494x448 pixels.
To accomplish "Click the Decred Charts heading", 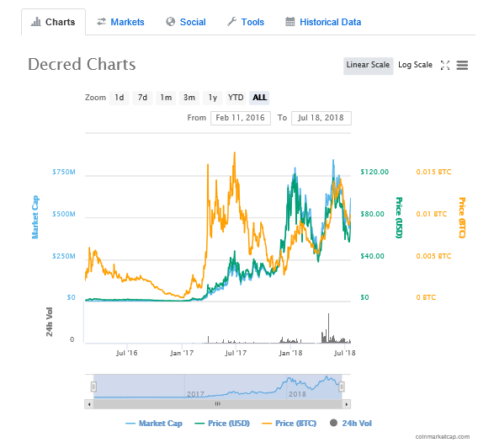I will tap(82, 64).
